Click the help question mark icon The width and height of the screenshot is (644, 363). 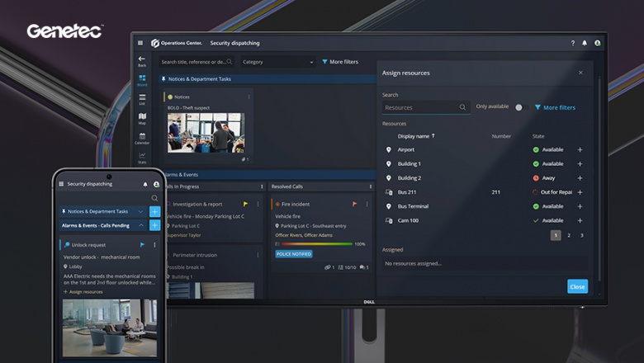[x=573, y=43]
